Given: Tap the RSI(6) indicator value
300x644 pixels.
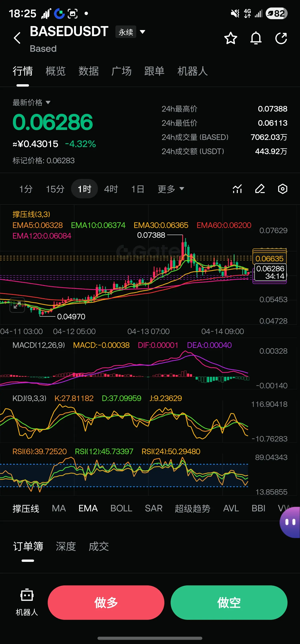Looking at the screenshot, I should tap(40, 452).
